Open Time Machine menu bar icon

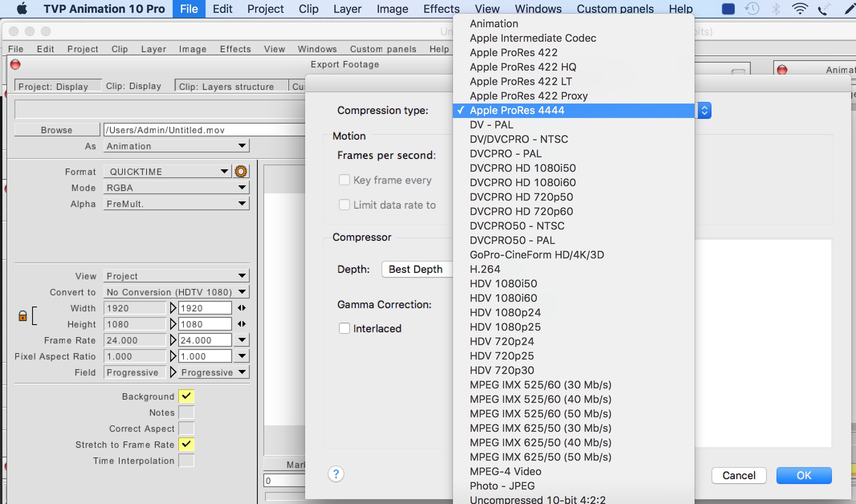[x=752, y=8]
